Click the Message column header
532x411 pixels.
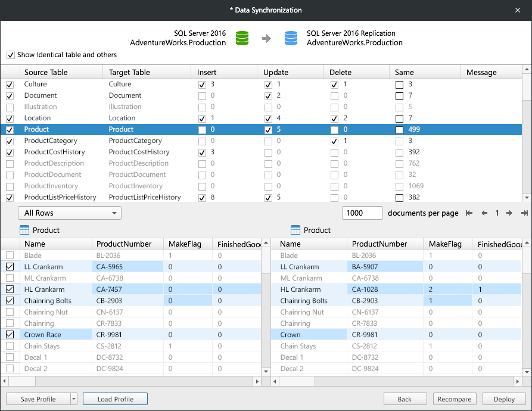491,72
